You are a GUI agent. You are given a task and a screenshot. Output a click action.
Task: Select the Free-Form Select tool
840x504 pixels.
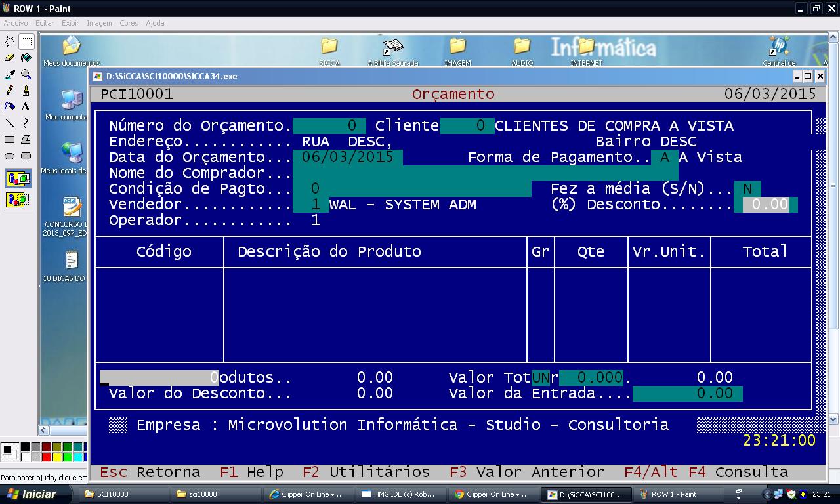pyautogui.click(x=10, y=41)
